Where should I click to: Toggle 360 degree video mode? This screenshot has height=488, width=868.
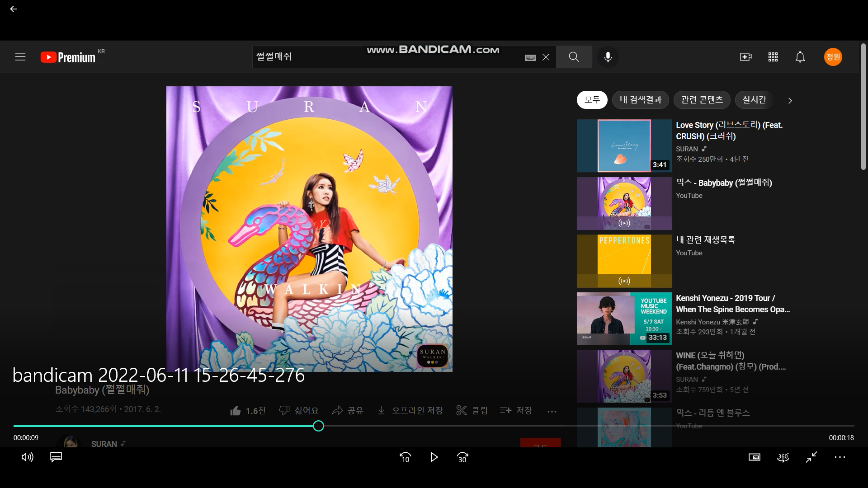[783, 457]
